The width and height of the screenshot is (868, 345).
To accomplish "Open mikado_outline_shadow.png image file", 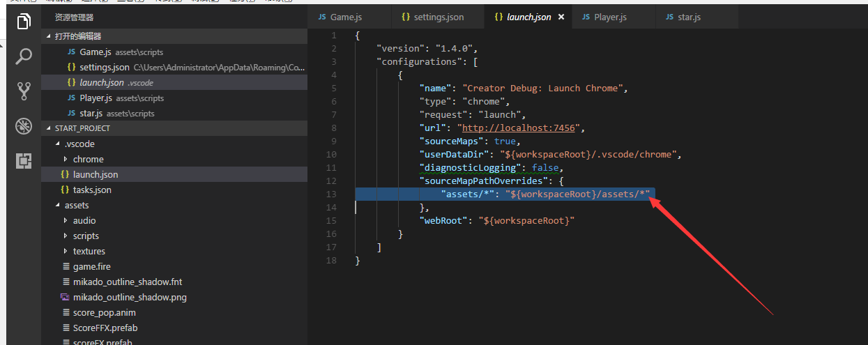I will 174,297.
